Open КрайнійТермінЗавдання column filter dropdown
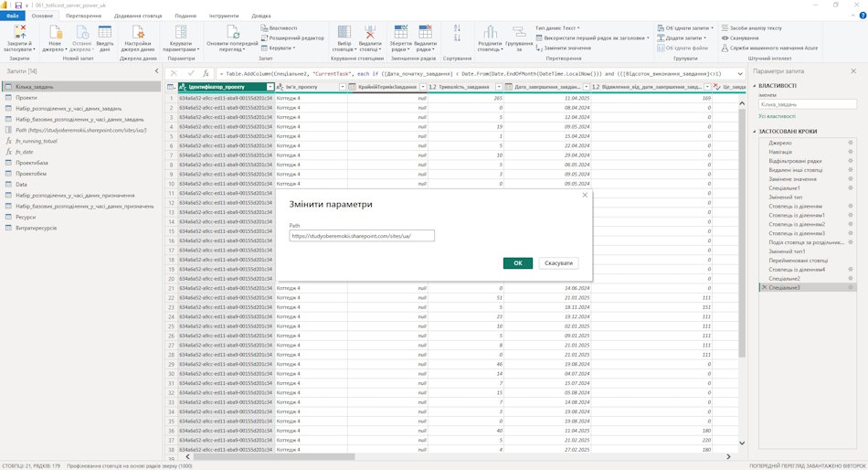Viewport: 868px width, 470px height. 423,87
